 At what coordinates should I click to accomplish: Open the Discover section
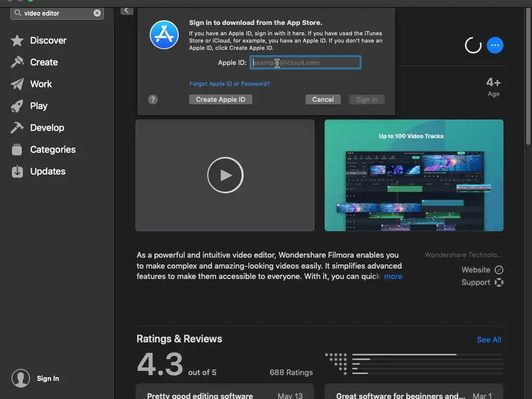(48, 41)
